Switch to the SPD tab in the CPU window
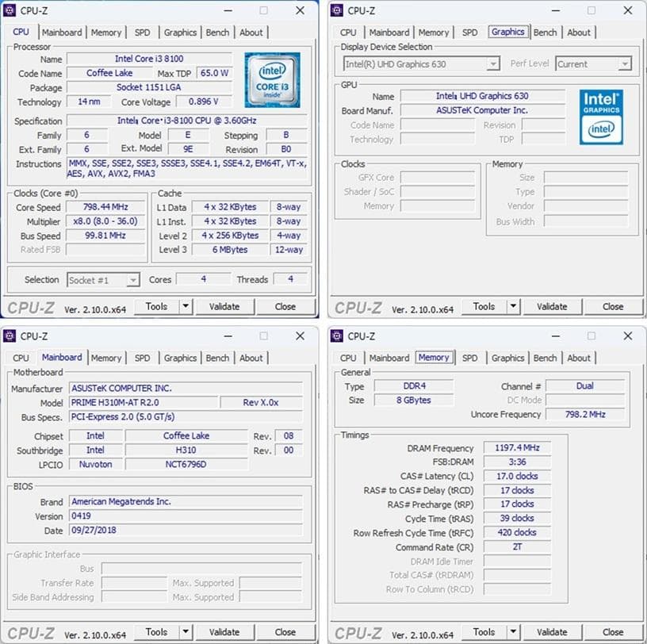 click(x=142, y=32)
